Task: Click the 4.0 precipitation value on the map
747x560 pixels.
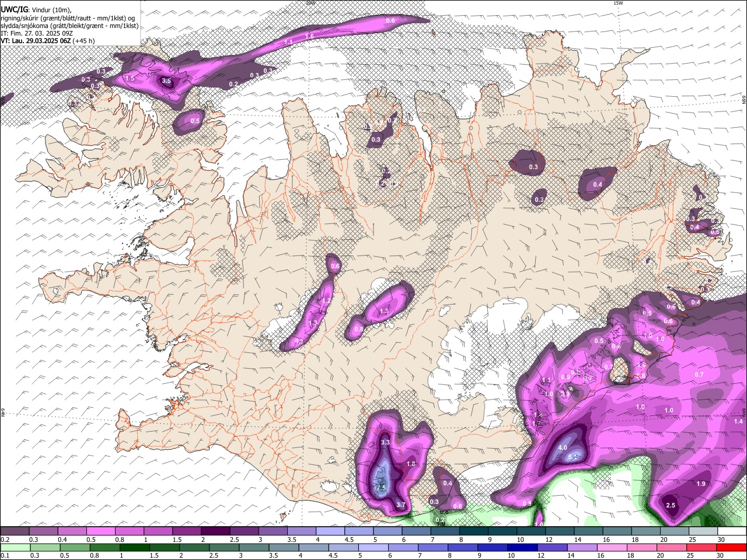Action: (563, 447)
